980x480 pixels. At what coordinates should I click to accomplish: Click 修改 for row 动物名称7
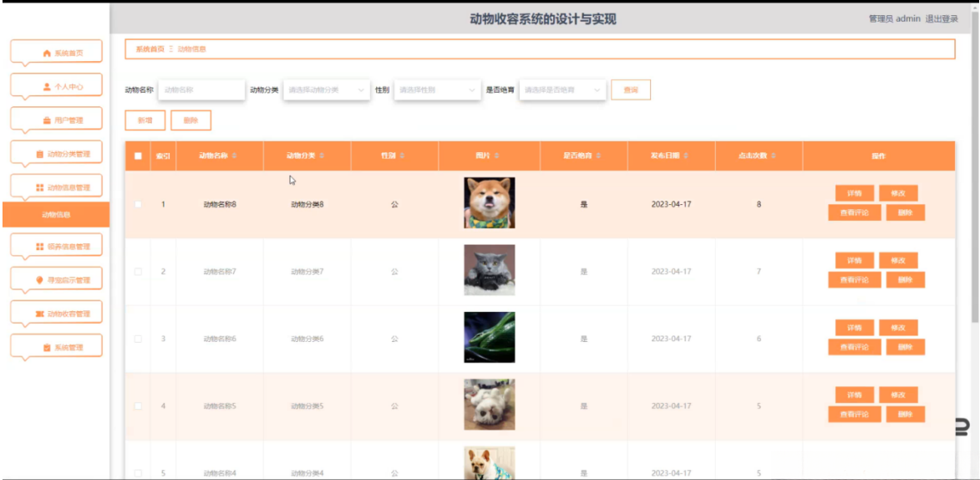pos(898,260)
